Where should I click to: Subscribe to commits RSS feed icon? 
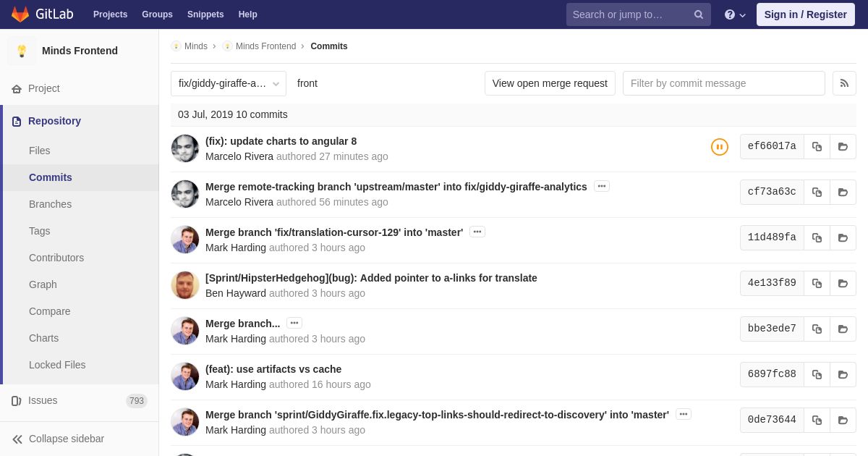844,83
